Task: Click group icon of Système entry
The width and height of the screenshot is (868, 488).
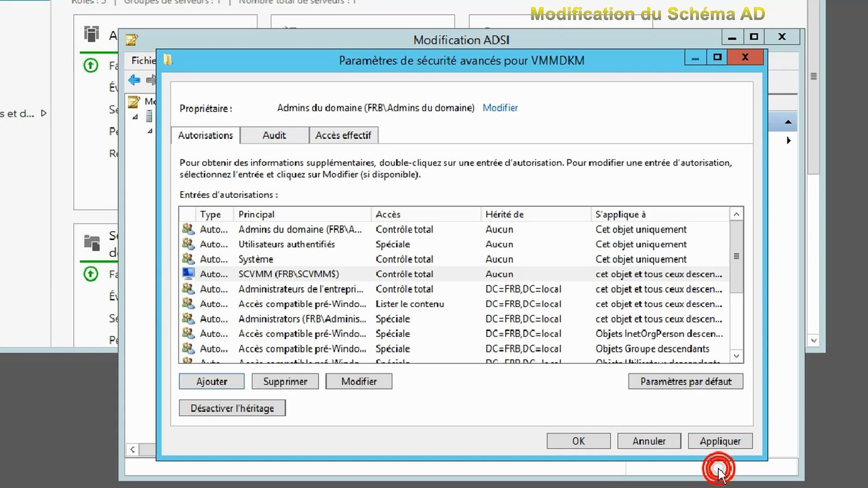Action: [x=188, y=259]
